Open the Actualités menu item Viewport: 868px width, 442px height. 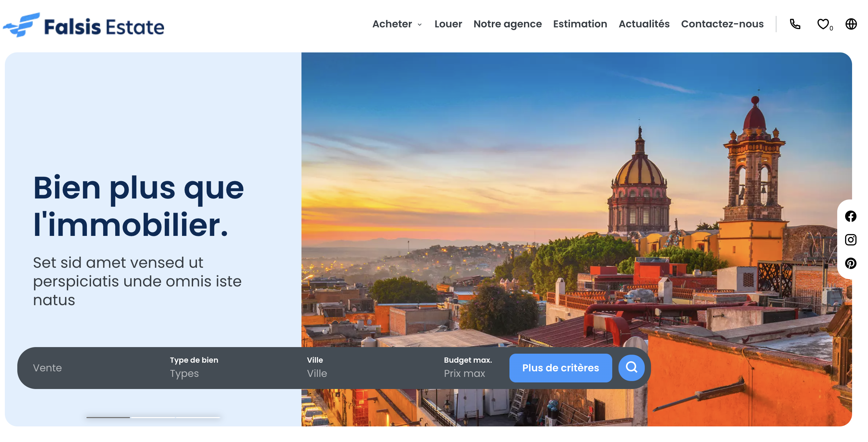pos(644,24)
